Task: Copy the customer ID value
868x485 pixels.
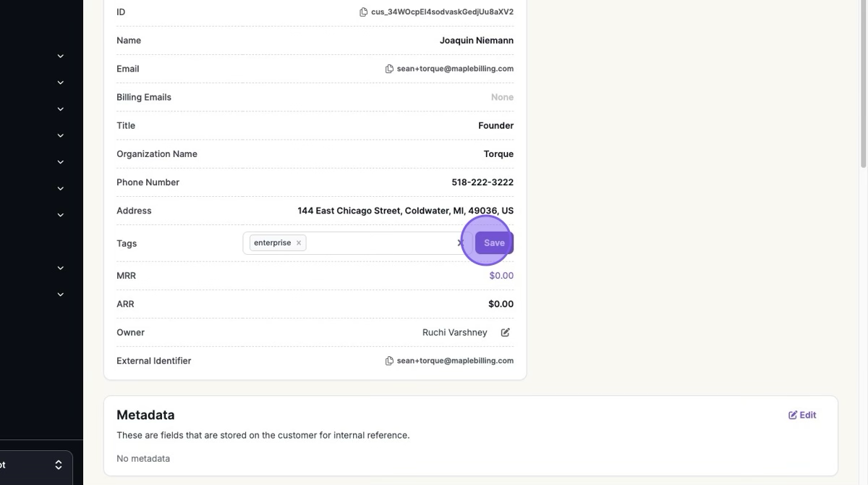Action: 363,12
